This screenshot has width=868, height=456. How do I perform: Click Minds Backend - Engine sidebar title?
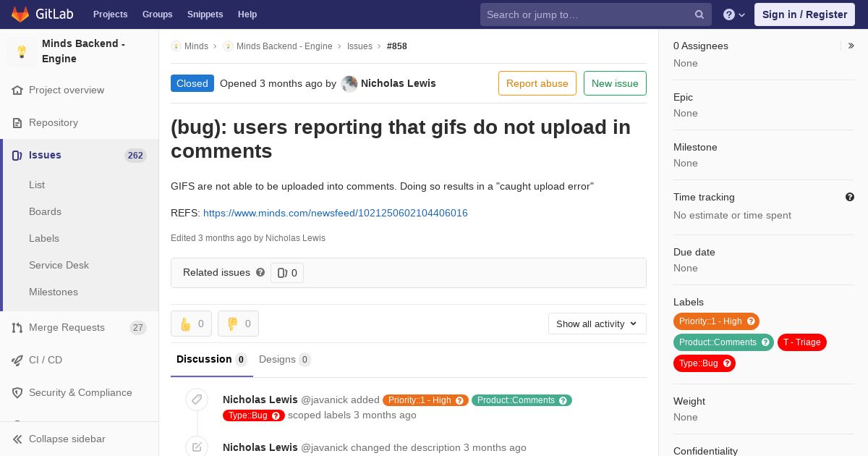(83, 51)
